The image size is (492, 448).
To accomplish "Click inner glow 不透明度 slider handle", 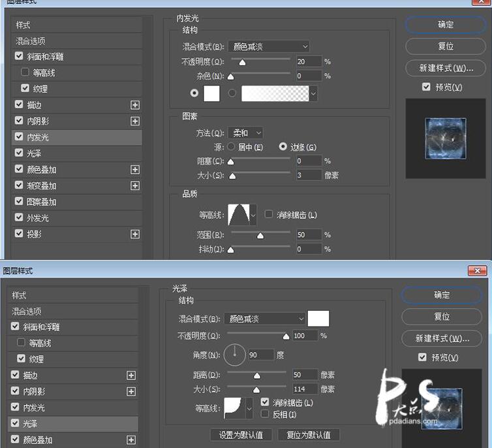I will pyautogui.click(x=242, y=63).
